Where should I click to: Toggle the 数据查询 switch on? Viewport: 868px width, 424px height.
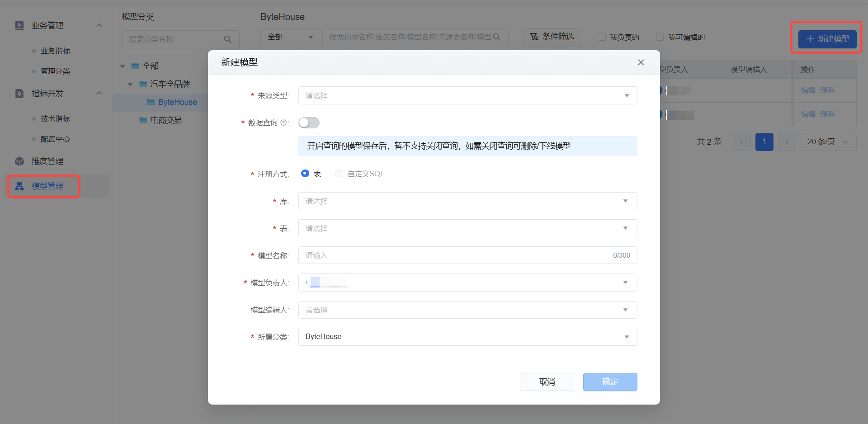(x=309, y=123)
